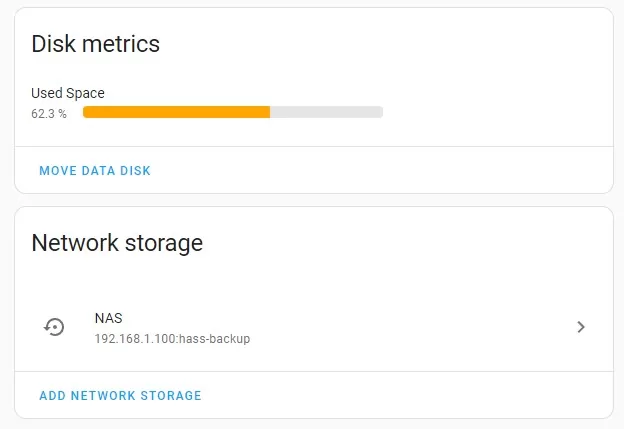
Task: Click the 62.3 % used space value
Action: 49,114
